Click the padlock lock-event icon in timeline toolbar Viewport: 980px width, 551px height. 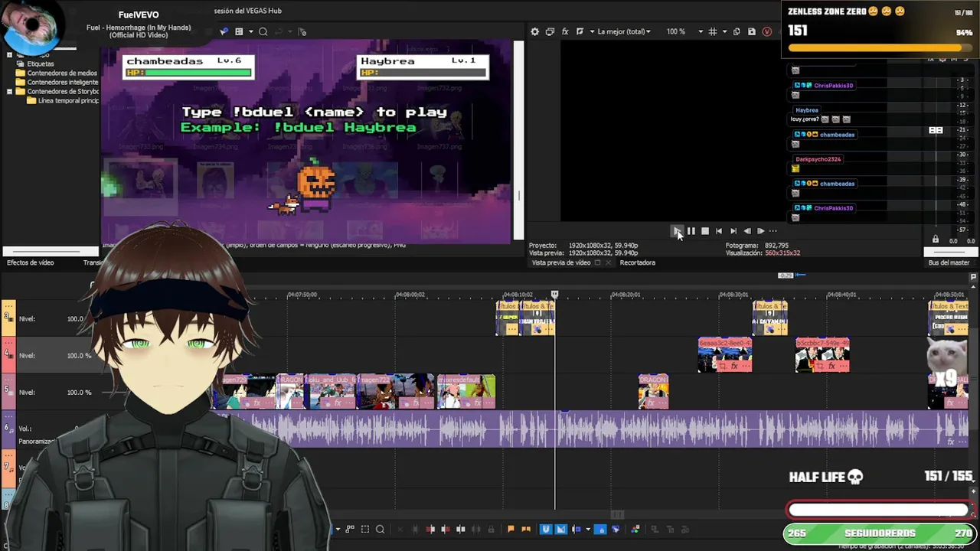click(x=491, y=529)
